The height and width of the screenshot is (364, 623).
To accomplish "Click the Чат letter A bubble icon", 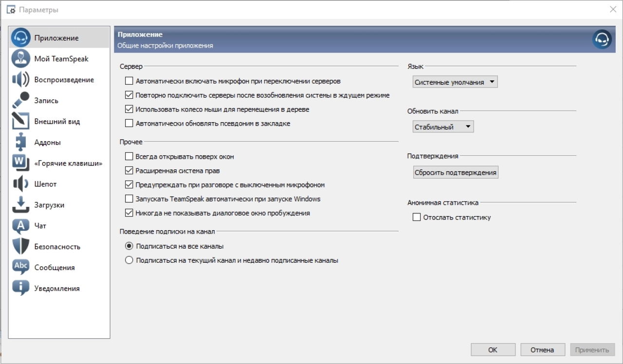I will [x=21, y=226].
